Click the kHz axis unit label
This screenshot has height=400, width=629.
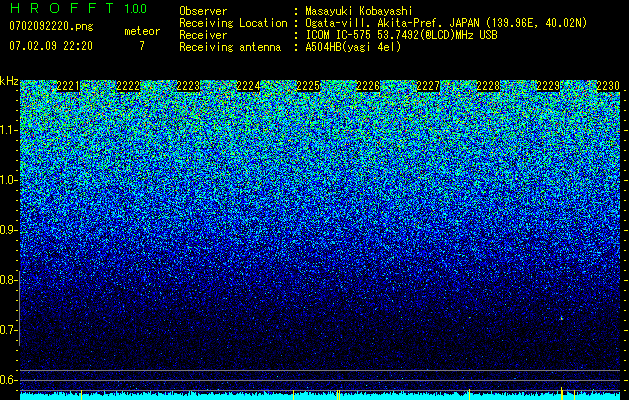coord(9,81)
